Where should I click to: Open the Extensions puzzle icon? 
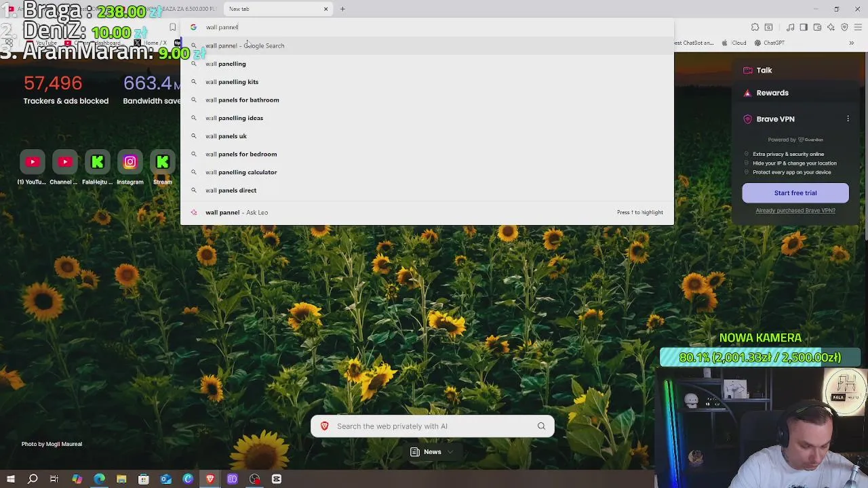pos(755,27)
